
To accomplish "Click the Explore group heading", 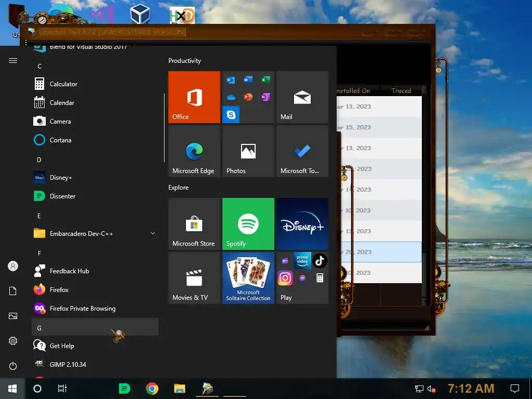I will (x=179, y=187).
